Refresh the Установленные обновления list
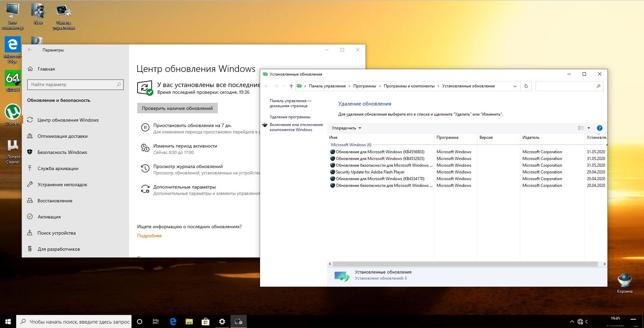The height and width of the screenshot is (328, 644). [526, 86]
